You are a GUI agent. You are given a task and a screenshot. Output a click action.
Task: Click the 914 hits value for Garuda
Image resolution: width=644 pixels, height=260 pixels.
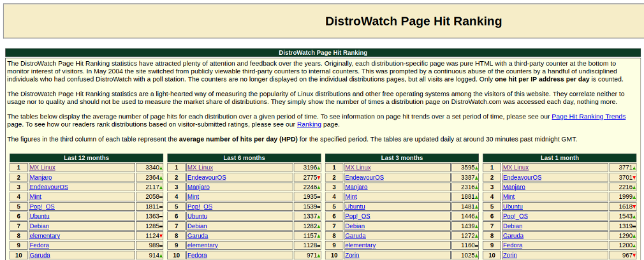[x=154, y=255]
